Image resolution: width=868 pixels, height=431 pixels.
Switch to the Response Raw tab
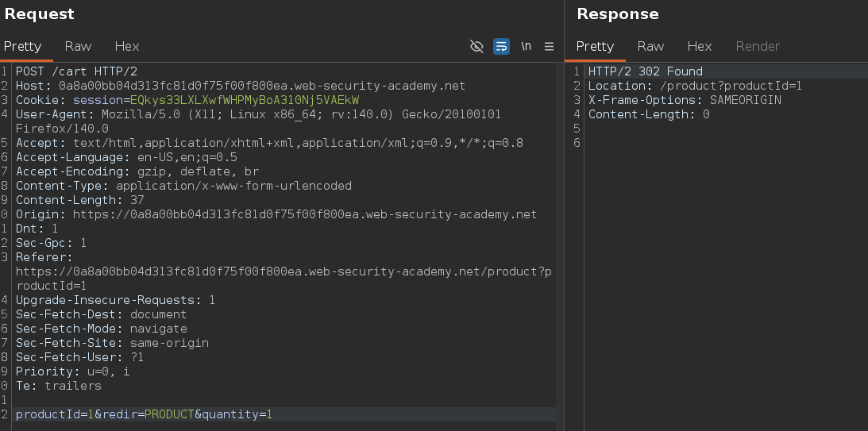[x=650, y=47]
